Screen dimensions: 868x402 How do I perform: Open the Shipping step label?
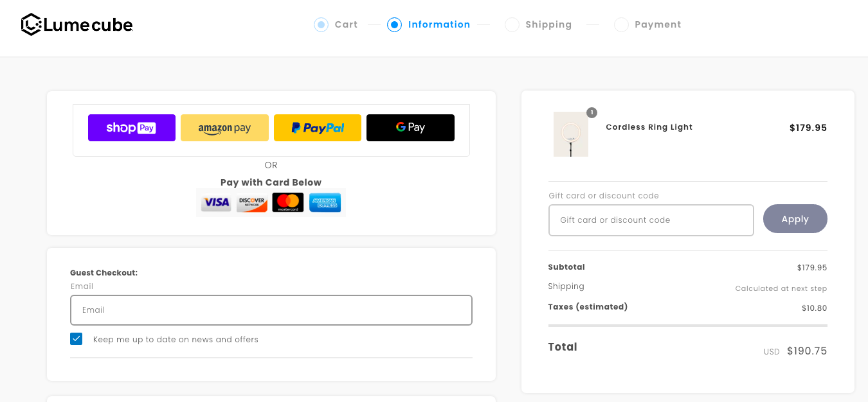pyautogui.click(x=548, y=24)
